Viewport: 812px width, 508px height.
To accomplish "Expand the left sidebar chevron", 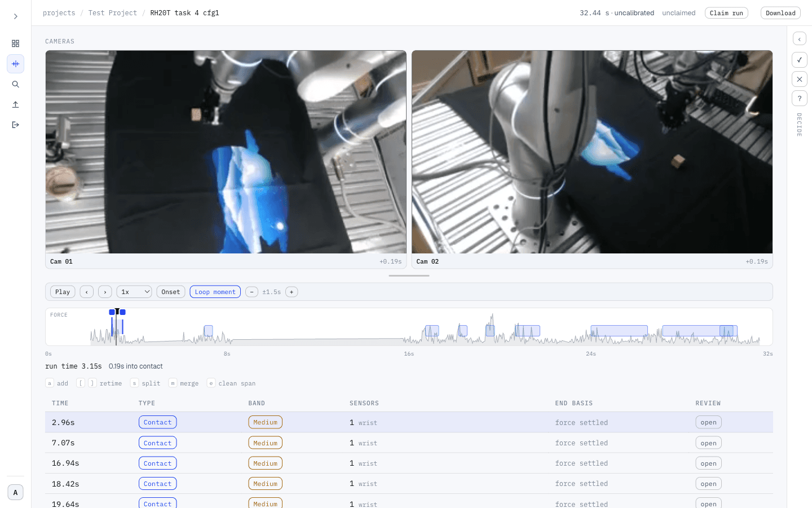I will pos(16,16).
